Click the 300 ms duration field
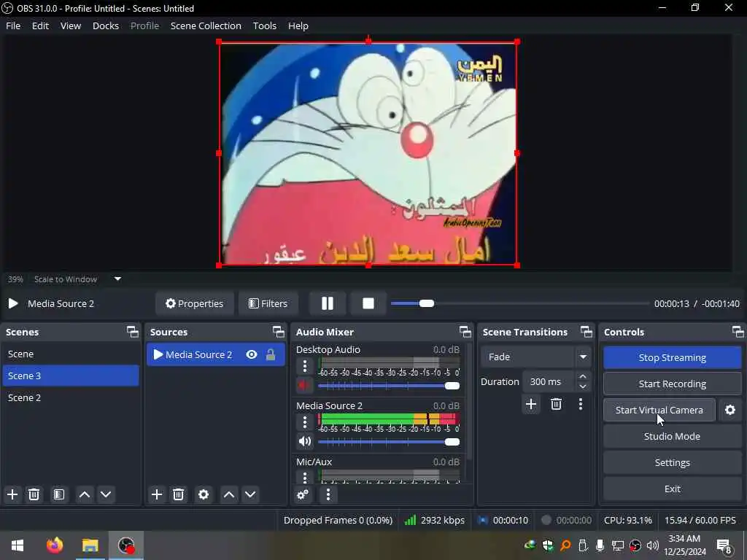This screenshot has width=747, height=560. click(549, 381)
